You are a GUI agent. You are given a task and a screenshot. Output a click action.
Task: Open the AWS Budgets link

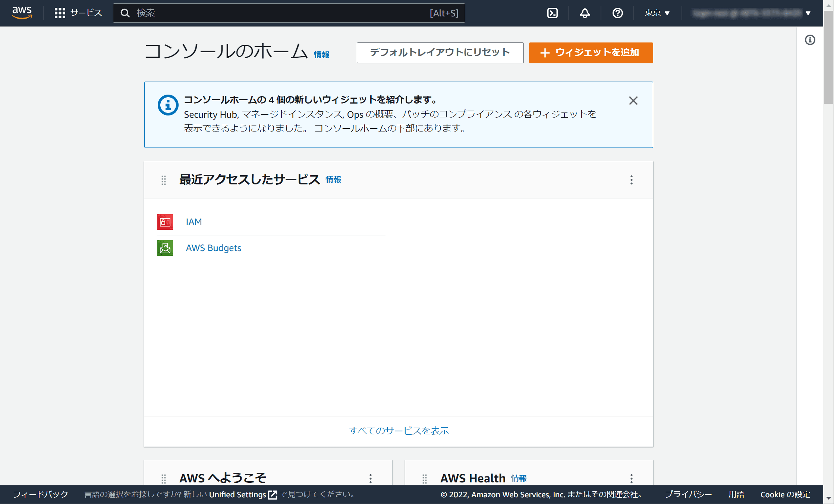tap(214, 248)
